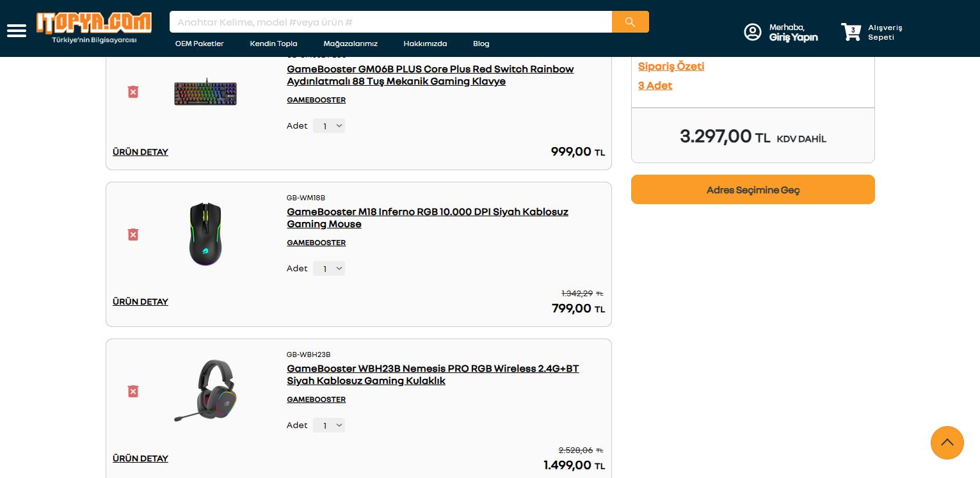Open the shopping cart icon

click(851, 32)
